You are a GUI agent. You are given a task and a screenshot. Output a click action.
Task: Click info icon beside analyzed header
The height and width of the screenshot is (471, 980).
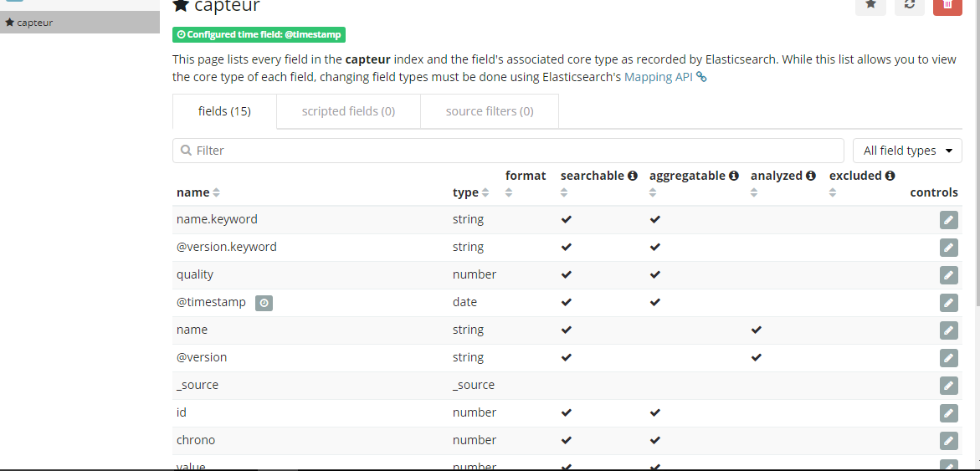coord(811,176)
